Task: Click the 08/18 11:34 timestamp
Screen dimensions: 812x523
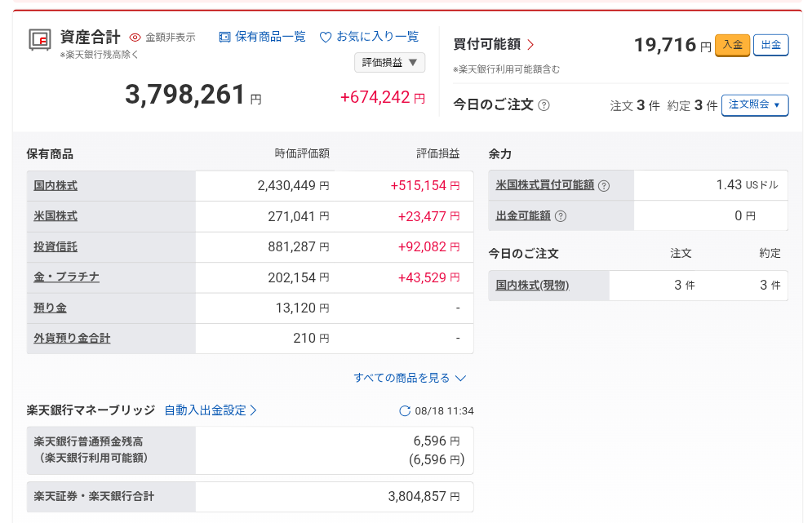Action: pos(444,411)
